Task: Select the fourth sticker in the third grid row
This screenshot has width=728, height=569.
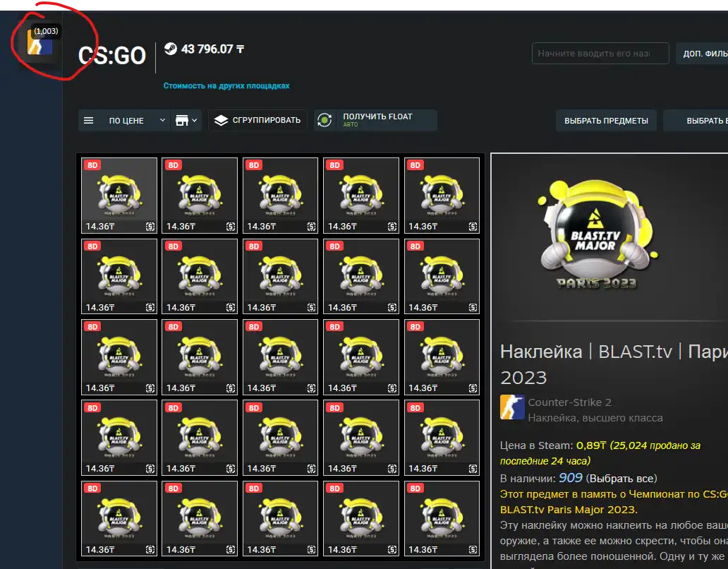Action: 361,357
